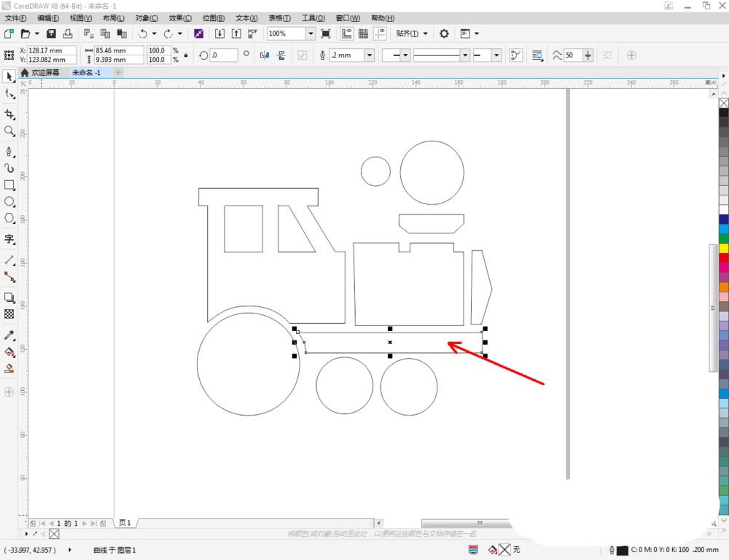729x560 pixels.
Task: Select the no-color swatch atop the palette
Action: point(724,103)
